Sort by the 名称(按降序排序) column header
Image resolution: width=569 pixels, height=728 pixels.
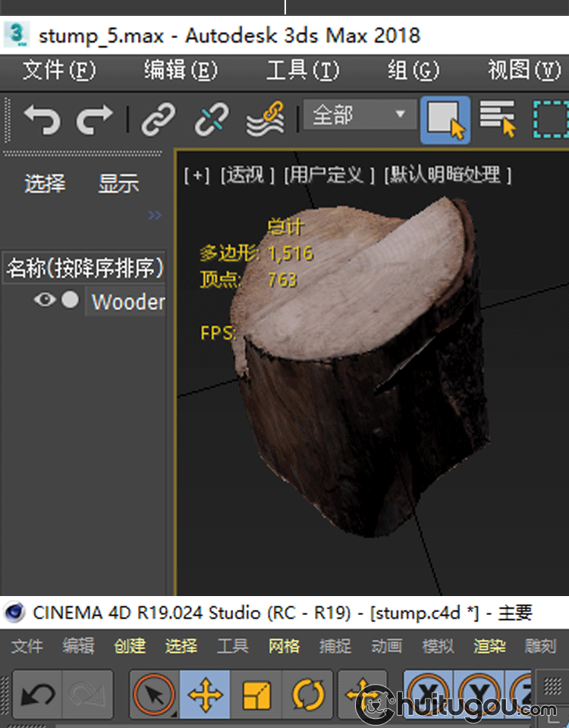[84, 268]
